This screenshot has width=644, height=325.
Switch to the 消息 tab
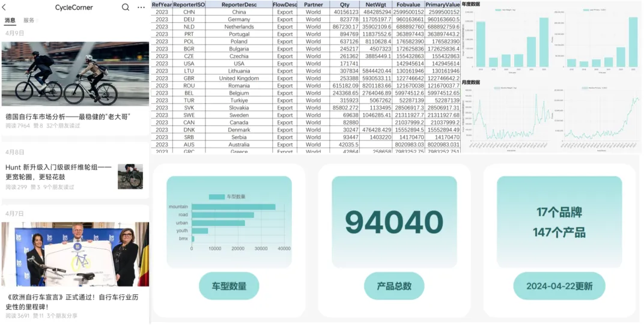pos(10,20)
